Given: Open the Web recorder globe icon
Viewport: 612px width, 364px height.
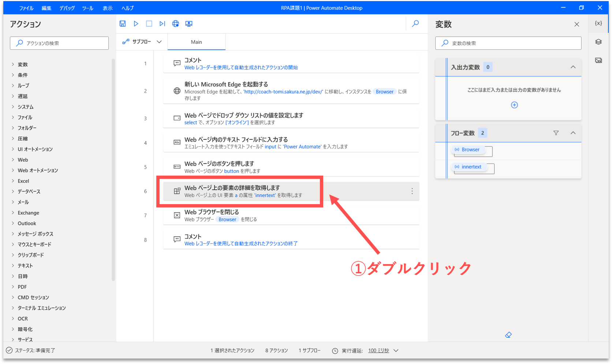Looking at the screenshot, I should [176, 24].
